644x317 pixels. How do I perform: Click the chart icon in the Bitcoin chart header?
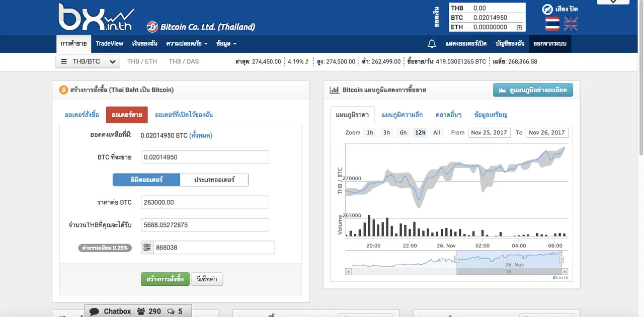(334, 90)
